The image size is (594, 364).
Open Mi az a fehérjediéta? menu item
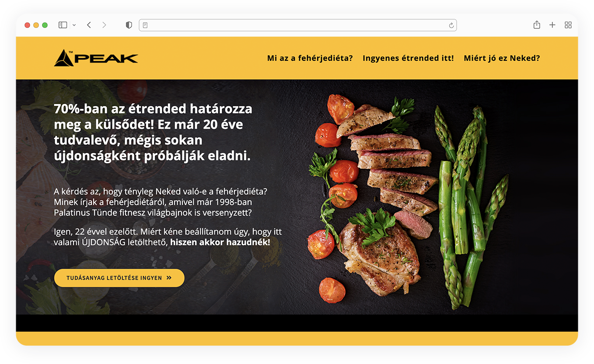[x=310, y=58]
